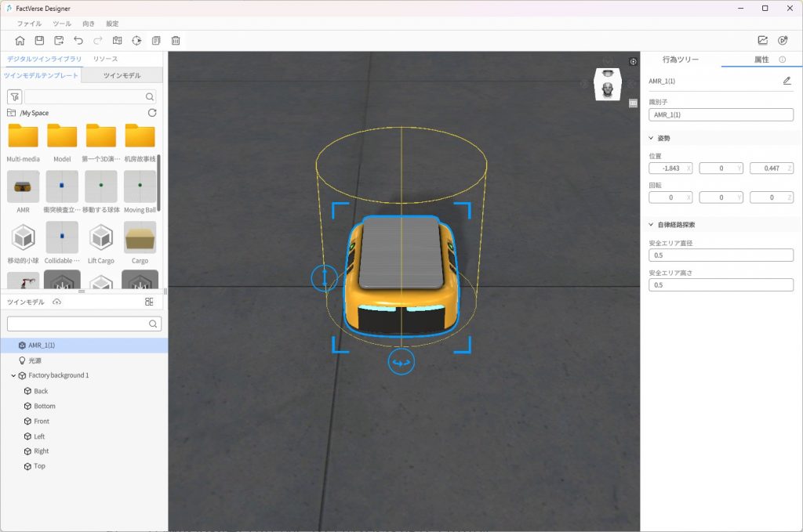Image resolution: width=803 pixels, height=532 pixels.
Task: Switch to the リソース tab
Action: click(105, 60)
